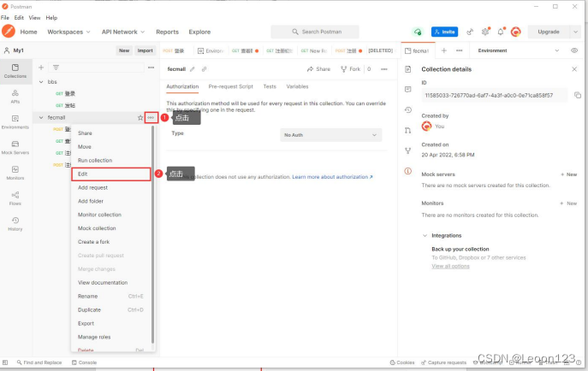
Task: Open the Monitors sidebar panel
Action: (x=15, y=173)
